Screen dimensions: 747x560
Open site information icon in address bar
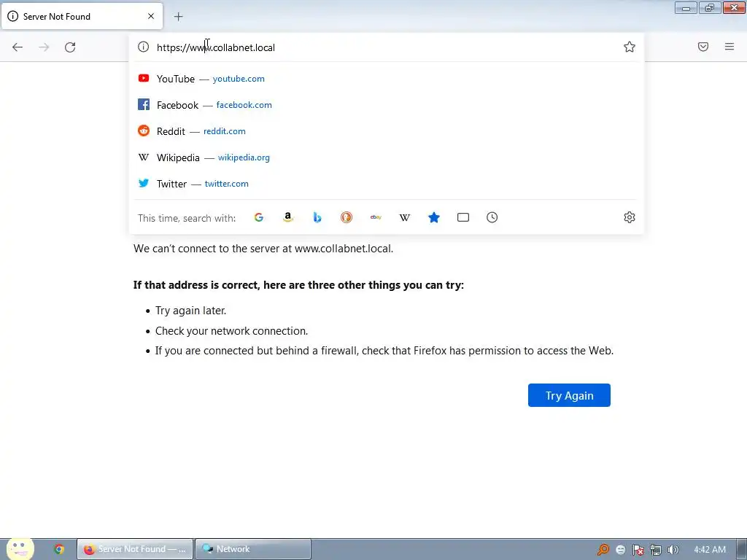point(144,47)
